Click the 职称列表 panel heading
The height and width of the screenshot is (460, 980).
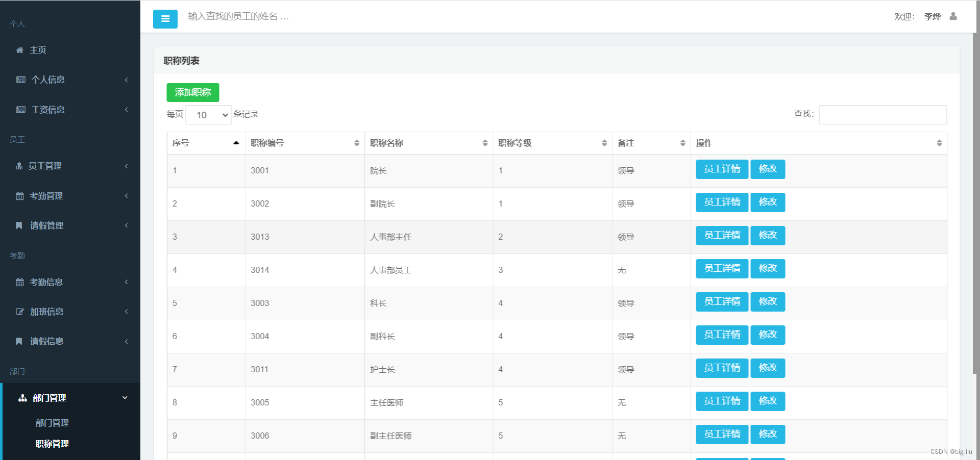181,61
